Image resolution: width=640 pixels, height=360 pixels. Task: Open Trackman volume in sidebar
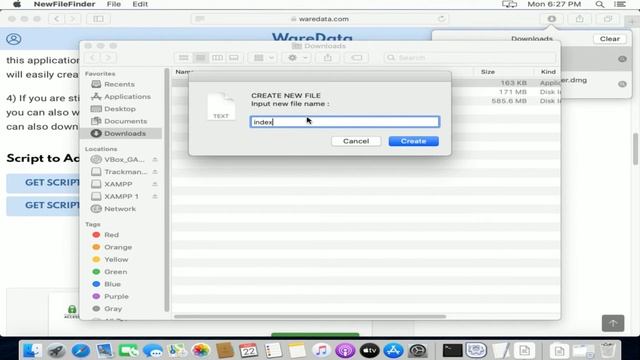click(x=125, y=172)
